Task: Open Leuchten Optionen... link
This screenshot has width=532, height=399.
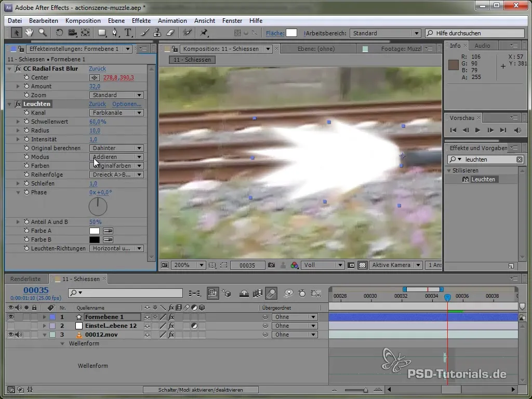Action: pos(127,104)
